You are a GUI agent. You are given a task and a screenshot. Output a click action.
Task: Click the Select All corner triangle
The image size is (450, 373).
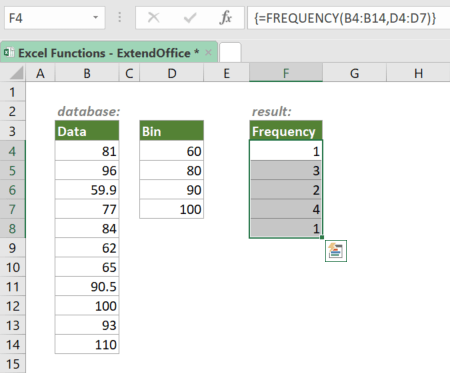[x=17, y=73]
